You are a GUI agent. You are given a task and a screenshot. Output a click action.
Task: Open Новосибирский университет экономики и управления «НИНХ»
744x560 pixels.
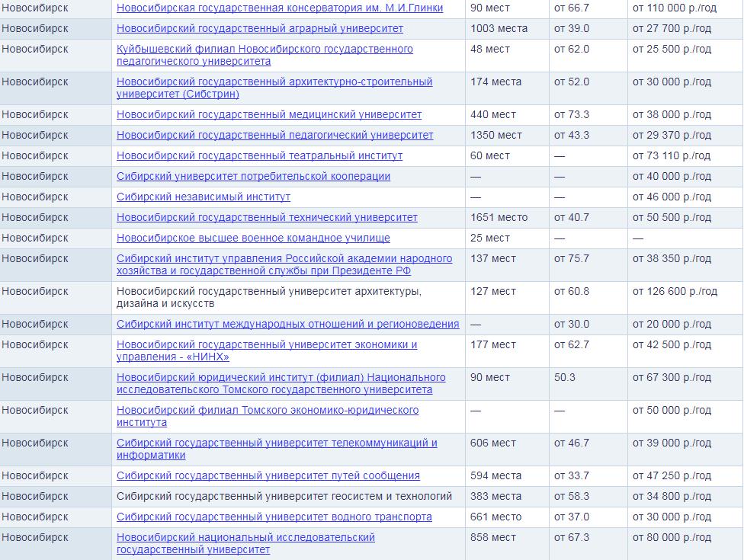click(x=267, y=350)
